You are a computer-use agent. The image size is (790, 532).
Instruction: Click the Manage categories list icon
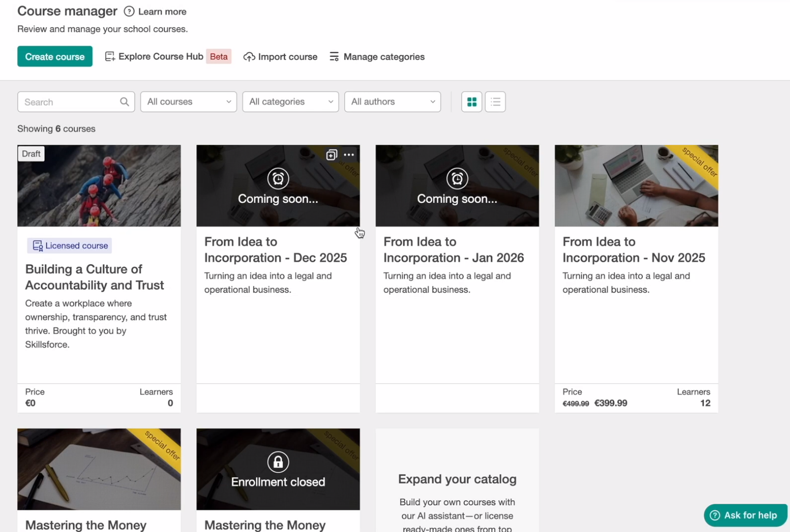(x=334, y=57)
